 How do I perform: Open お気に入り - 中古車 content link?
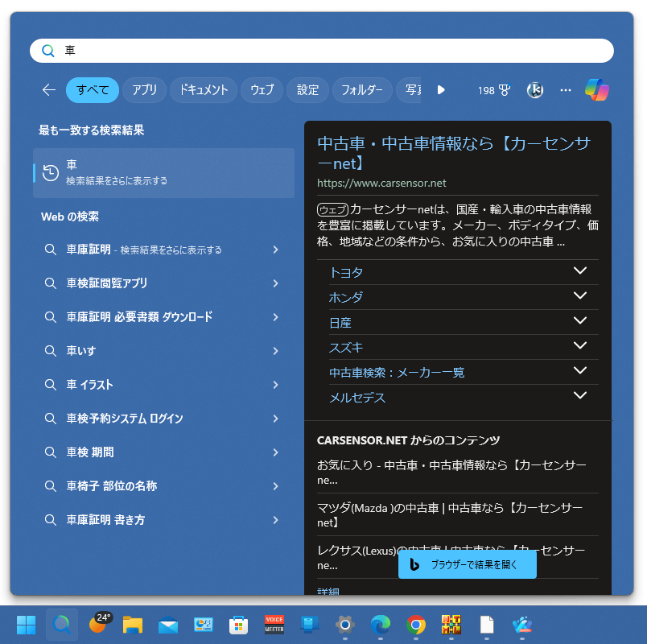click(x=451, y=473)
